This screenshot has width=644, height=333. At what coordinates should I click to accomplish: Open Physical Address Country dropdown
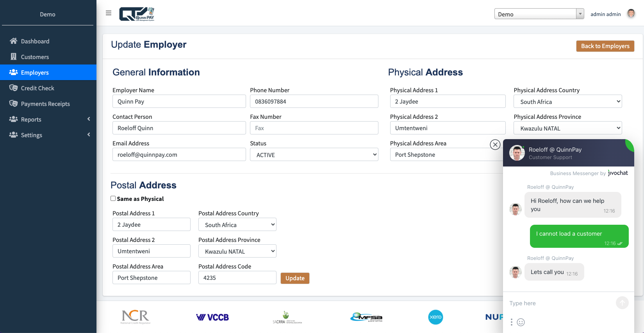(568, 101)
